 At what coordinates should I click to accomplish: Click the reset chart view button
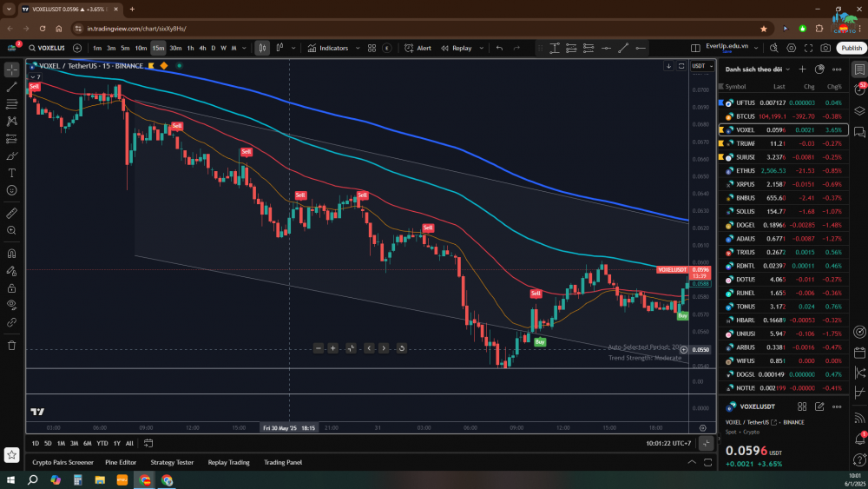pyautogui.click(x=402, y=348)
